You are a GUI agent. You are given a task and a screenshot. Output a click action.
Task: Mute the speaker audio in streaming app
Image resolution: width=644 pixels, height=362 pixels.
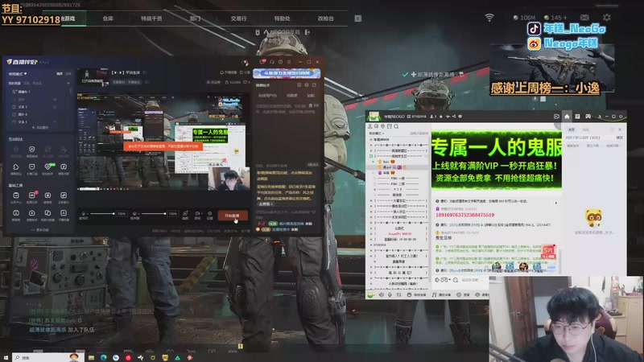[134, 214]
